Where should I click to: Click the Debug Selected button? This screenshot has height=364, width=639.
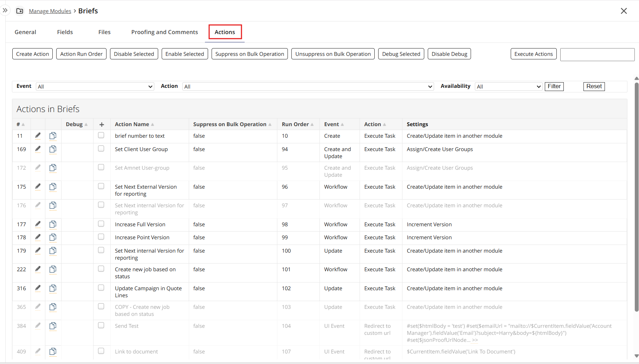(401, 54)
